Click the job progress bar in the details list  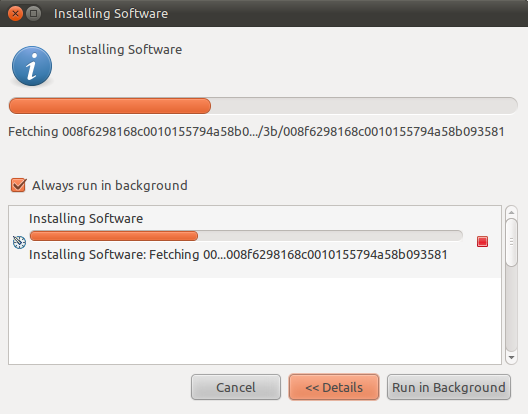coord(246,236)
